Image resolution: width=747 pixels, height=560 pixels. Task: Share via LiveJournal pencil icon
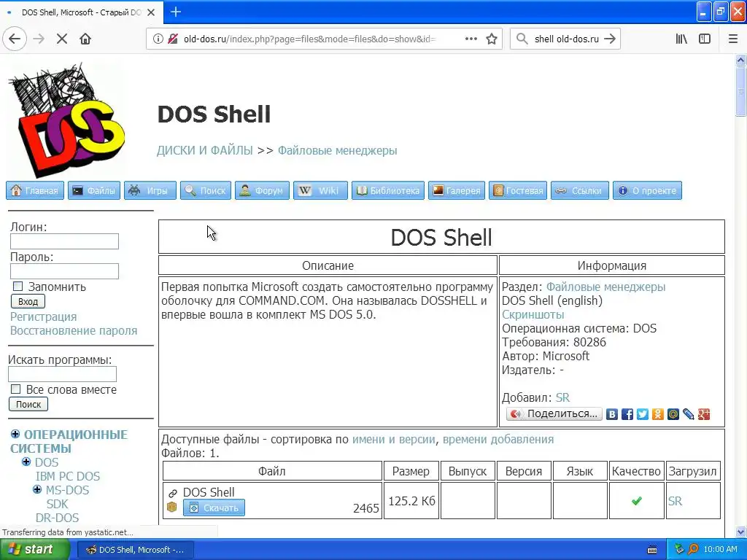pos(688,414)
